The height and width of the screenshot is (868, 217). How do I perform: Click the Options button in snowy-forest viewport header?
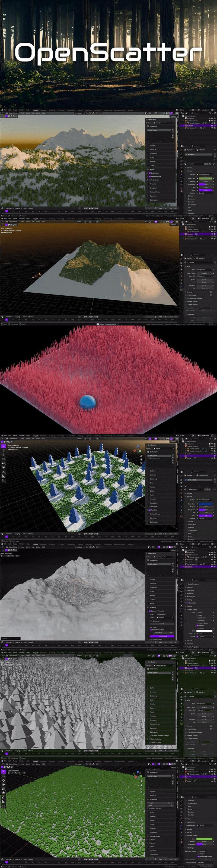click(x=174, y=116)
